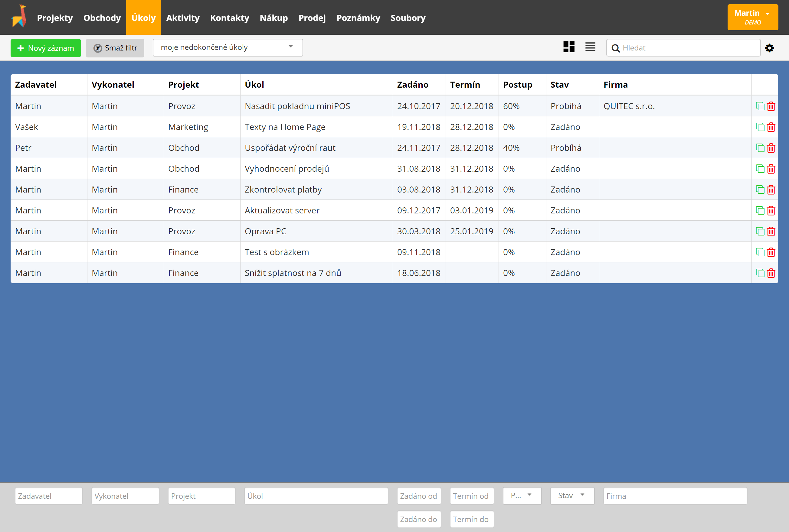Open the Obchody menu
789x532 pixels.
point(102,18)
